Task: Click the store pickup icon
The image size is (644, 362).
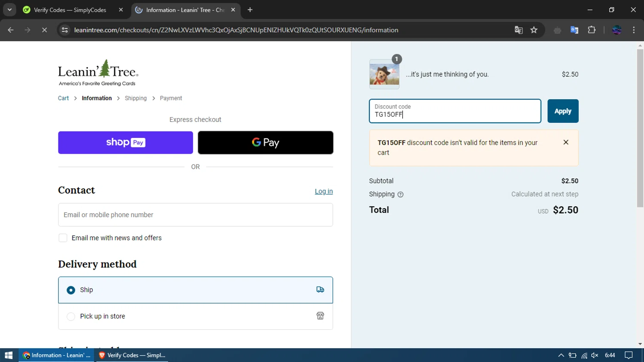Action: click(x=320, y=316)
